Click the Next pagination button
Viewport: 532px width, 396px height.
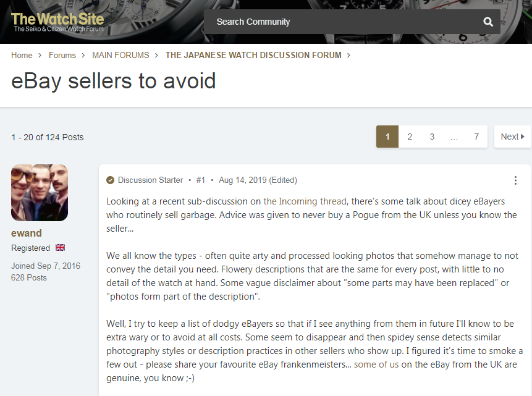coord(512,137)
